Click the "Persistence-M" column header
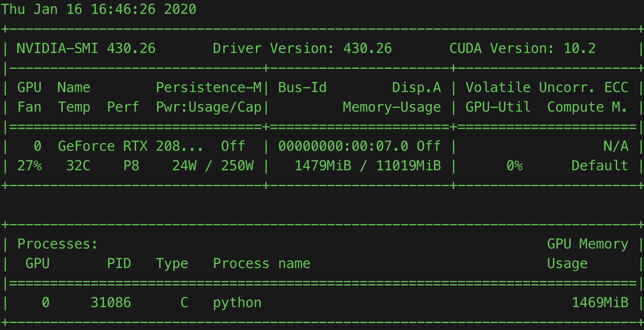The height and width of the screenshot is (330, 644). coord(209,87)
